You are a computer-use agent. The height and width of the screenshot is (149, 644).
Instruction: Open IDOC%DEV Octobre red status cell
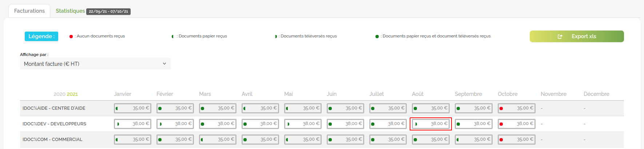tap(517, 124)
